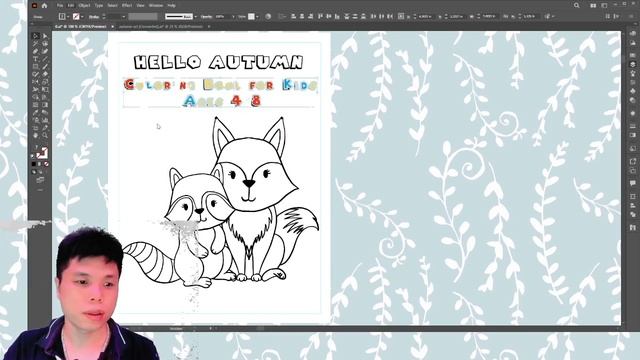Viewport: 640px width, 360px height.
Task: Click the Stroke label link
Action: (94, 17)
